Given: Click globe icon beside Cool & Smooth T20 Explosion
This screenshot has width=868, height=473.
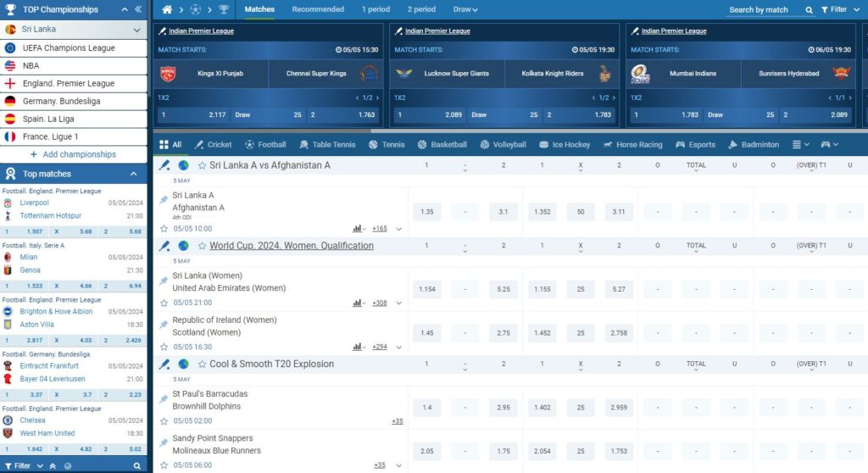Looking at the screenshot, I should click(183, 364).
